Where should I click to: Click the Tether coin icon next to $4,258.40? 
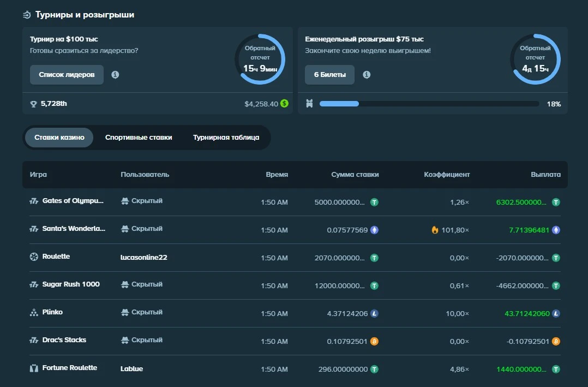(284, 103)
